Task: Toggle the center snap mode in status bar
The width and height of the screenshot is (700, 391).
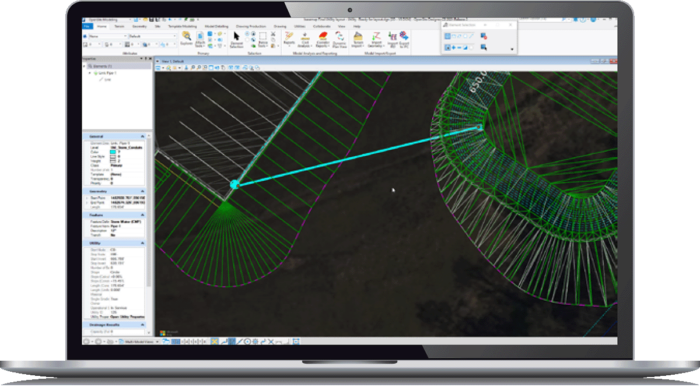Action: click(247, 341)
